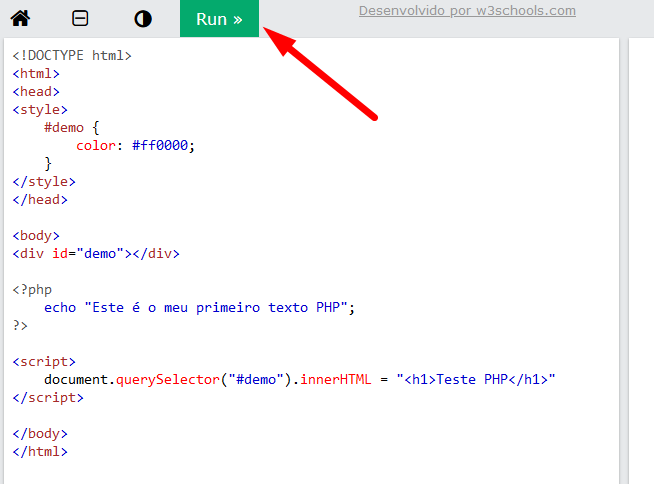Click the opening <body> tag line

coord(36,236)
